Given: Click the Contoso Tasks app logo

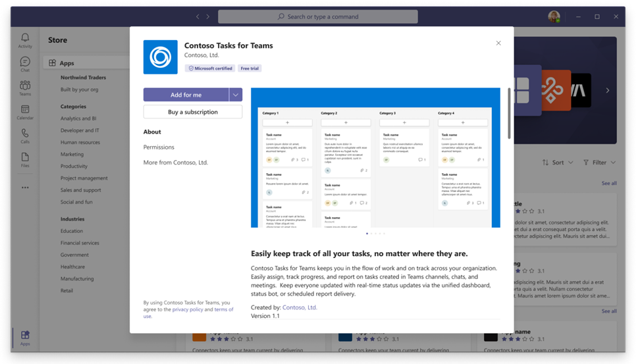Looking at the screenshot, I should [160, 57].
